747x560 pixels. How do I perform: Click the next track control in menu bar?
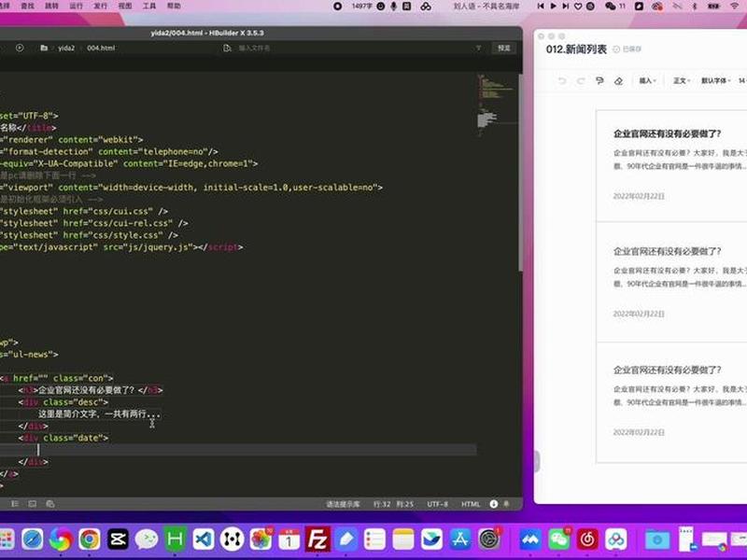pos(566,6)
